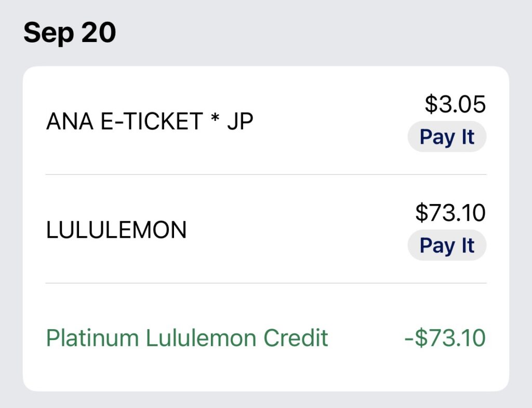
Task: Click divider line between ANA and LULULEMON rows
Action: click(x=266, y=175)
